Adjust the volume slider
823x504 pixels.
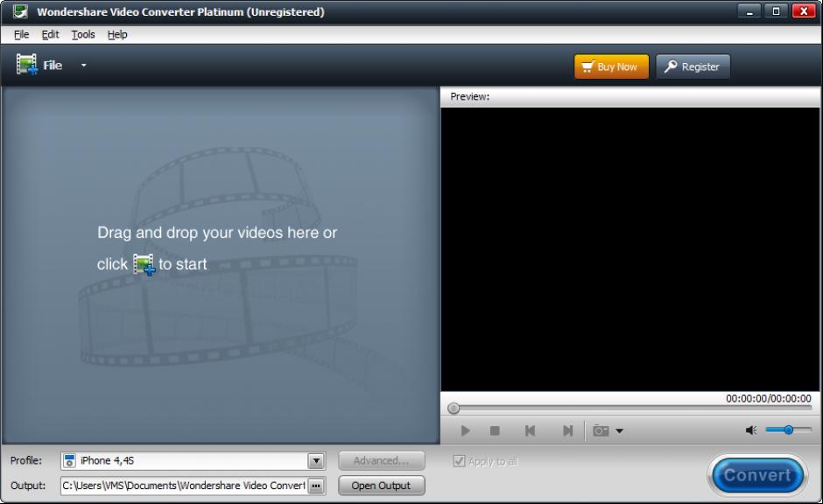click(x=788, y=430)
